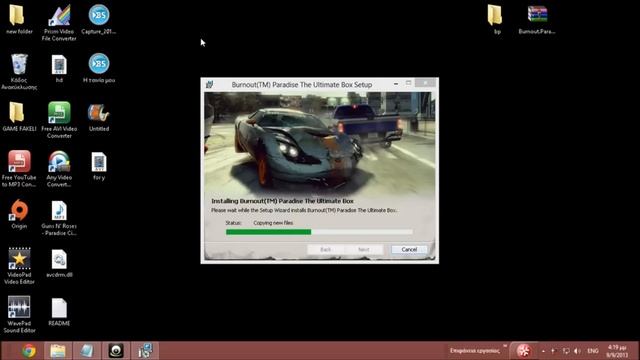Open the taskbar clock and date
Viewport: 640px width, 360px height.
pos(617,351)
